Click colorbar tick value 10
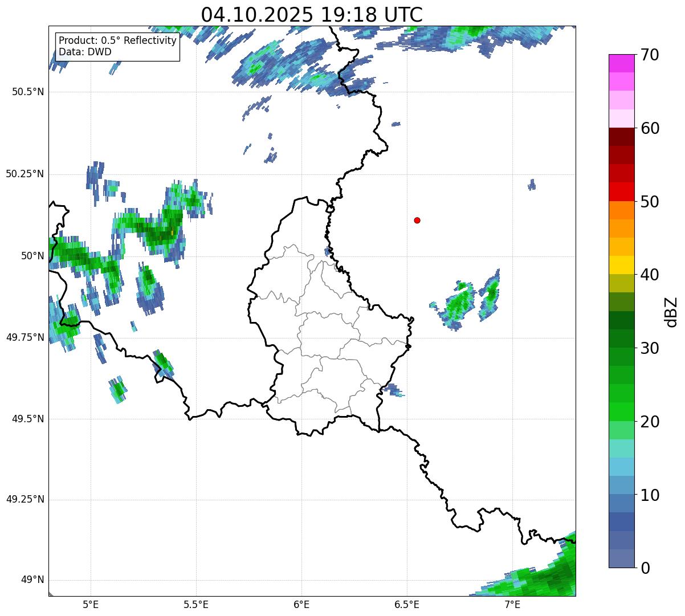685x616 pixels. pos(650,495)
